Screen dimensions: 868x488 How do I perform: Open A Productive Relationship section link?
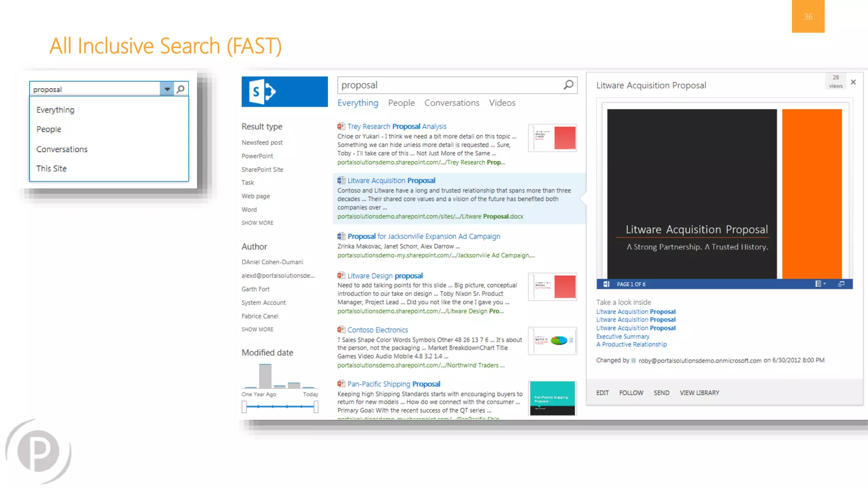coord(632,344)
